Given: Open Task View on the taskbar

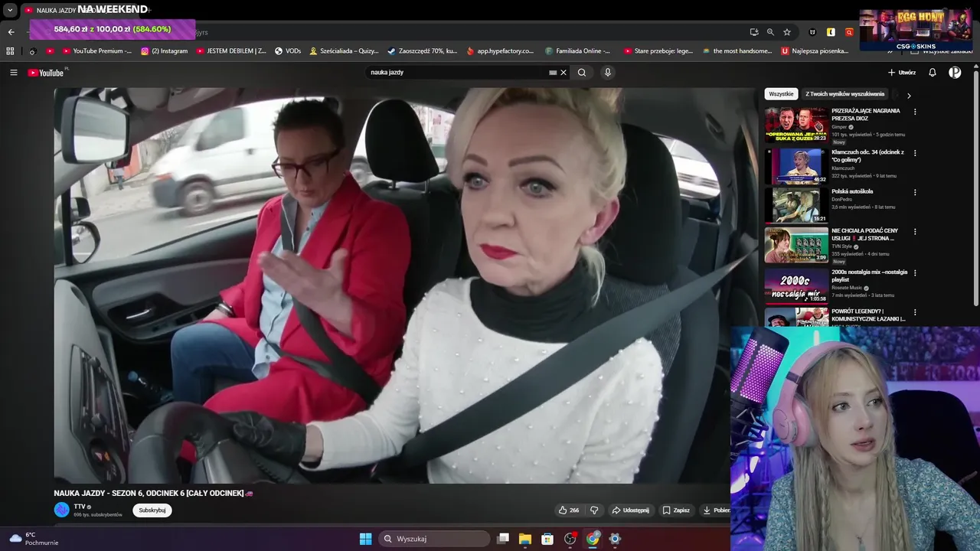Looking at the screenshot, I should (x=503, y=539).
